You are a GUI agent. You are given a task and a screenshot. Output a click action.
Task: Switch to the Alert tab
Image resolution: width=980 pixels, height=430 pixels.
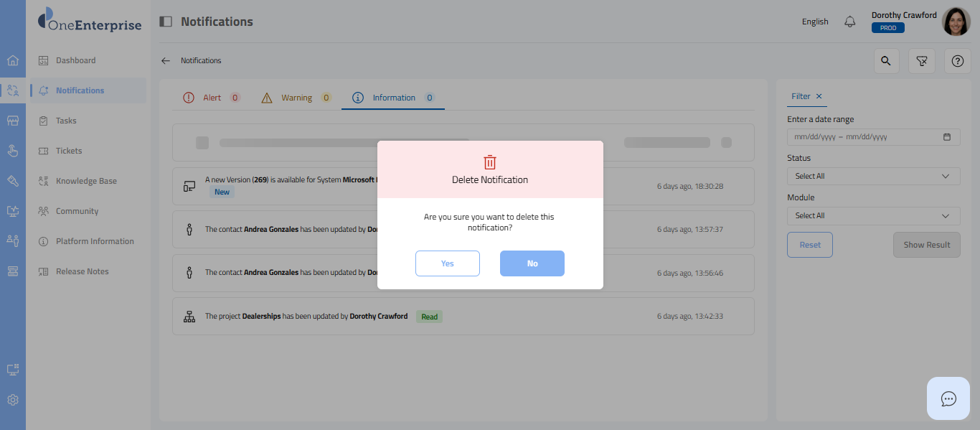pos(212,98)
